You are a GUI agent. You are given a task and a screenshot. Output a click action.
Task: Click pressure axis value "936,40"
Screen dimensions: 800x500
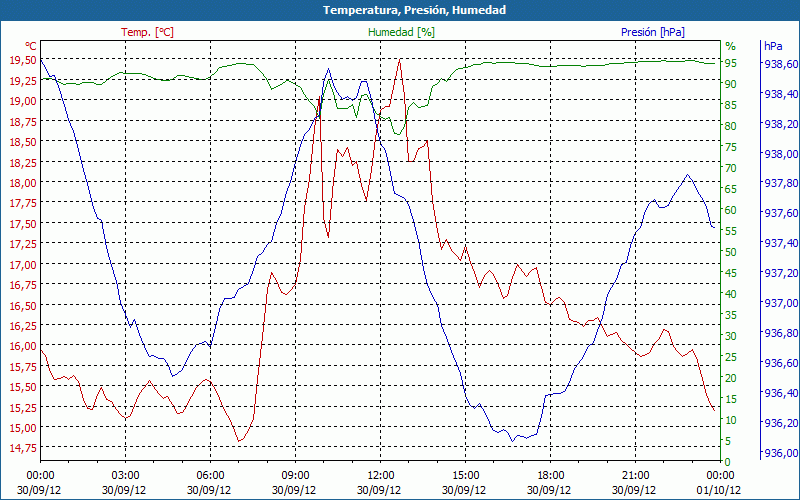click(780, 393)
